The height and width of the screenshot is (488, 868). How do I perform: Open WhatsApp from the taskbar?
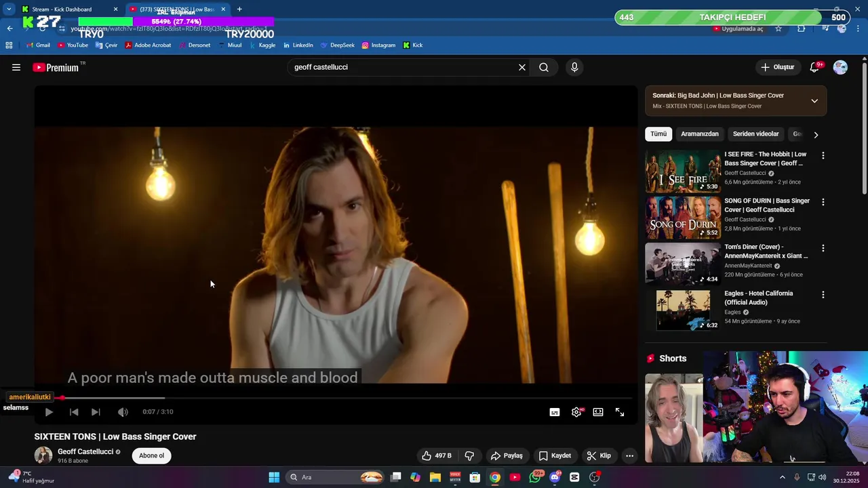click(x=536, y=477)
